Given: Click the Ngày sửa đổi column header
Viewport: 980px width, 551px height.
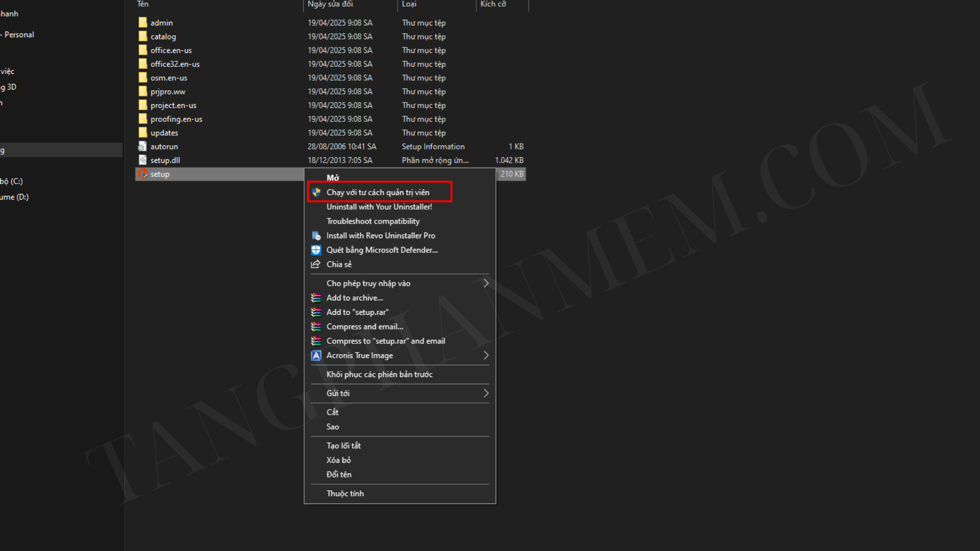Looking at the screenshot, I should tap(330, 4).
